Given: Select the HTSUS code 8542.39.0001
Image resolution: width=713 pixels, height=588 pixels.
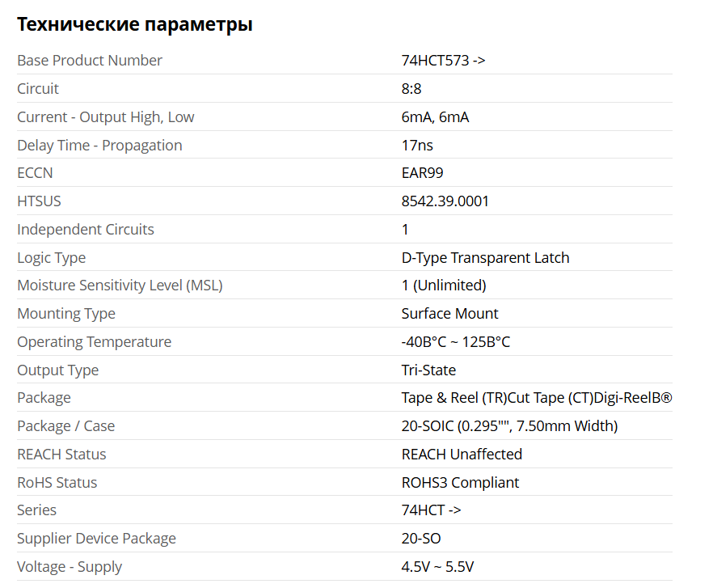Looking at the screenshot, I should tap(445, 201).
